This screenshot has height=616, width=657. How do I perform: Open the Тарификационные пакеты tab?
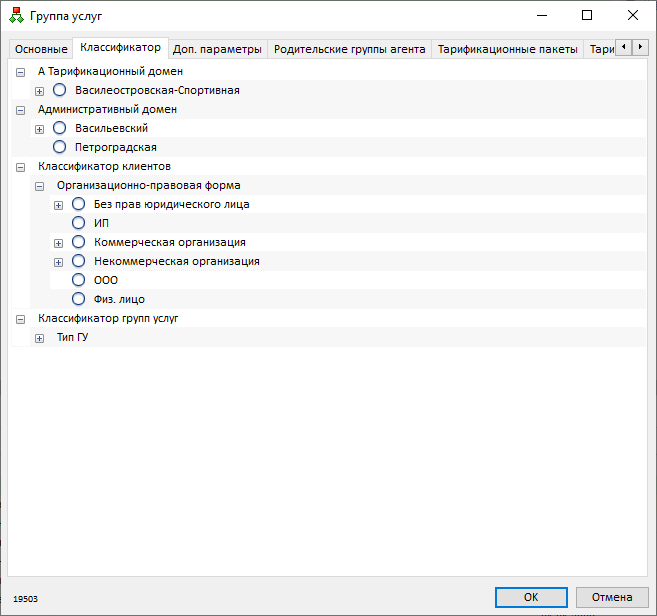pyautogui.click(x=507, y=49)
